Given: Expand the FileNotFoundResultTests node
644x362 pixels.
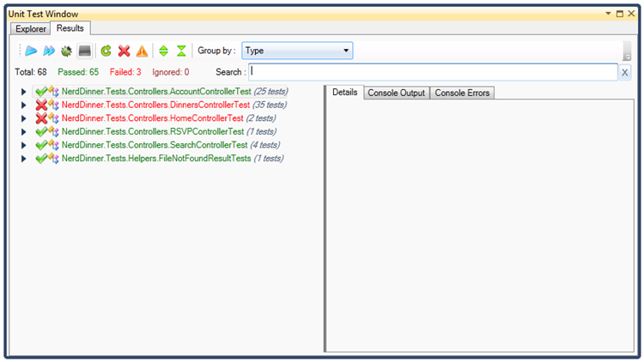Looking at the screenshot, I should pyautogui.click(x=24, y=159).
